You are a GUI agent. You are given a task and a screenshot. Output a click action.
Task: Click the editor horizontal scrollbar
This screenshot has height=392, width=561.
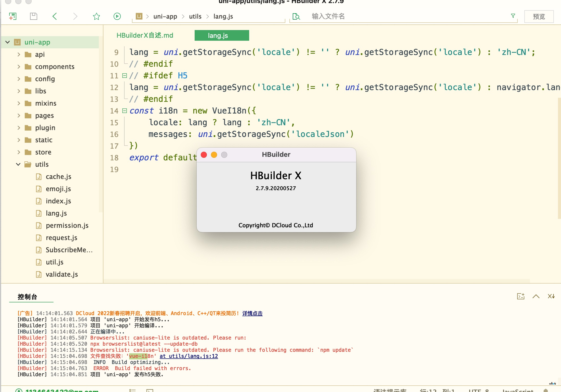click(x=316, y=281)
